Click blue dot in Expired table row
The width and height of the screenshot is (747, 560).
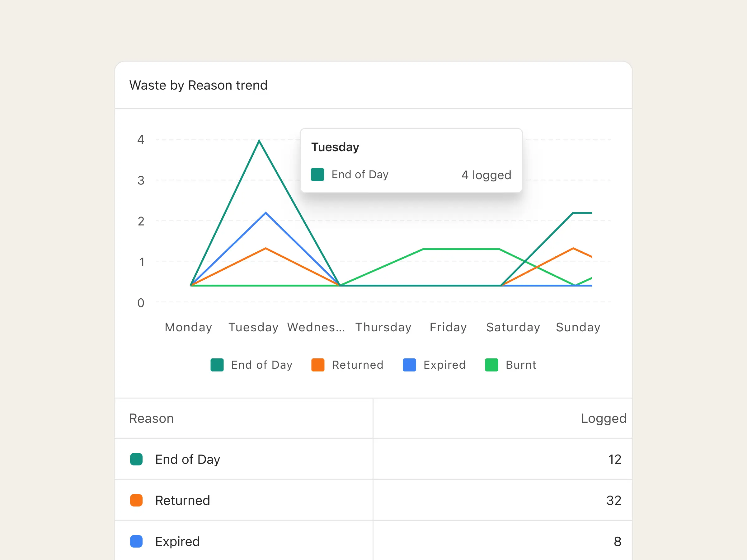(x=136, y=541)
